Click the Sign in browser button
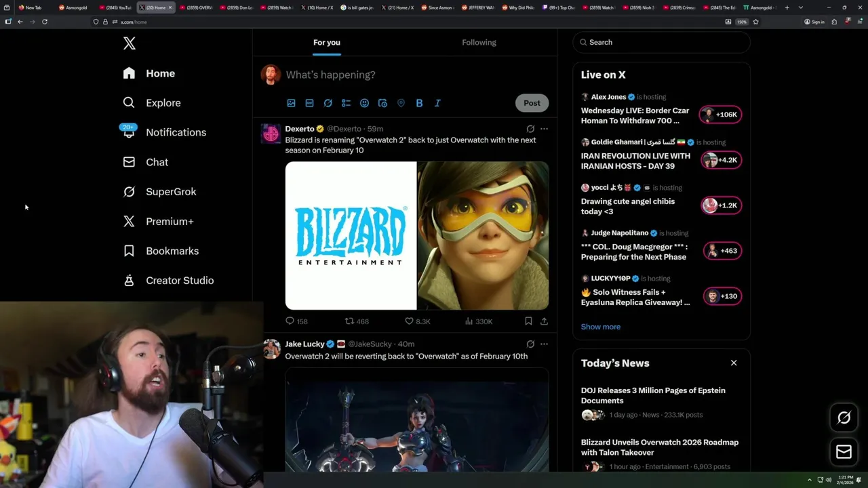Image resolution: width=868 pixels, height=488 pixels. [x=814, y=22]
